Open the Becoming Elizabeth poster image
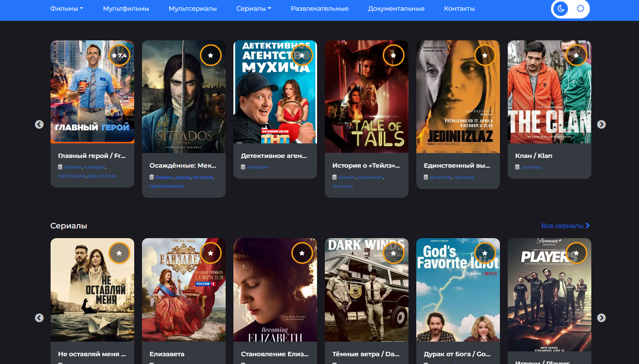 275,290
